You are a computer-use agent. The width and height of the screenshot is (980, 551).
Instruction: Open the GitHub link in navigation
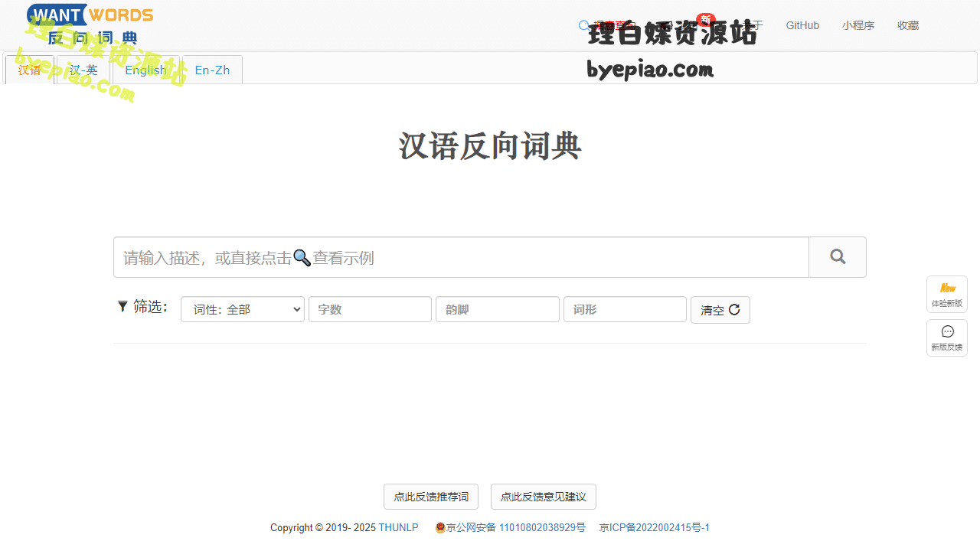(802, 25)
